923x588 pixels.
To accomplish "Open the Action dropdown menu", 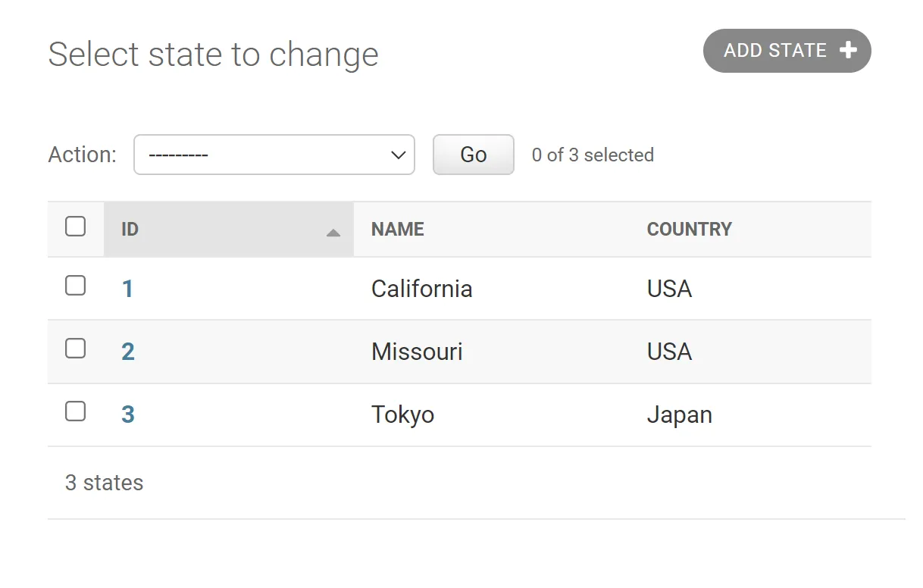I will (x=274, y=155).
